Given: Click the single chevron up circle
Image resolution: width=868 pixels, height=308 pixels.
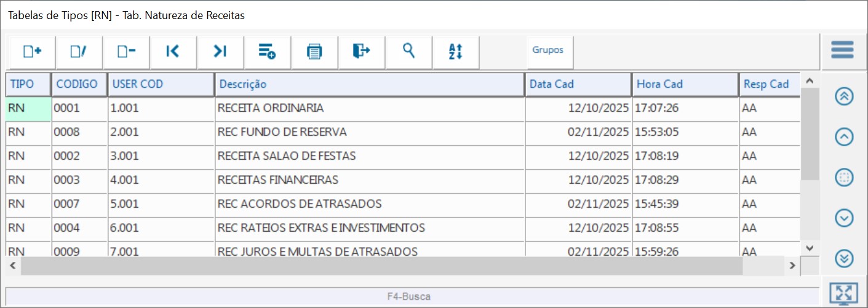Looking at the screenshot, I should pos(845,137).
